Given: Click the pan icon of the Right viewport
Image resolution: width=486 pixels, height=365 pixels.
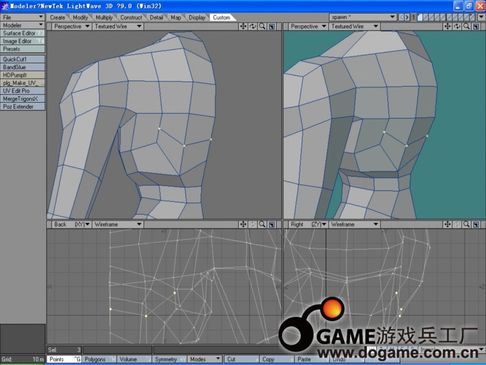Looking at the screenshot, I should (447, 224).
